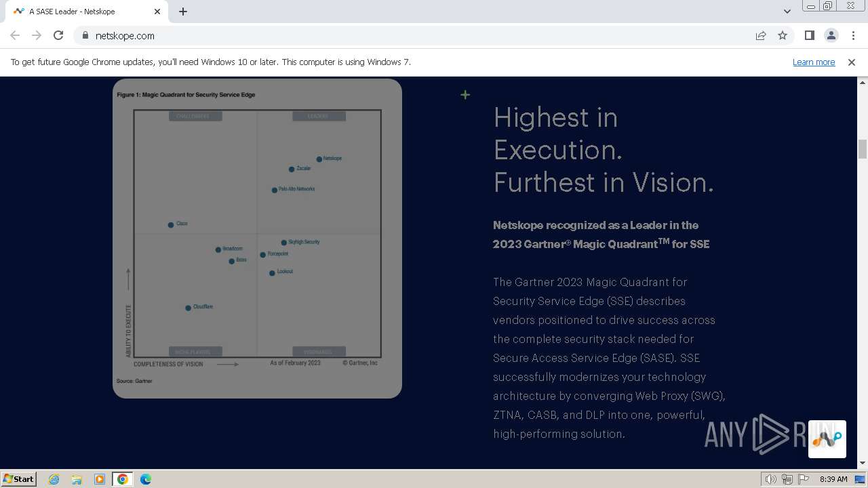Click the scrollbar up arrow
Image resolution: width=868 pixels, height=488 pixels.
coord(863,82)
